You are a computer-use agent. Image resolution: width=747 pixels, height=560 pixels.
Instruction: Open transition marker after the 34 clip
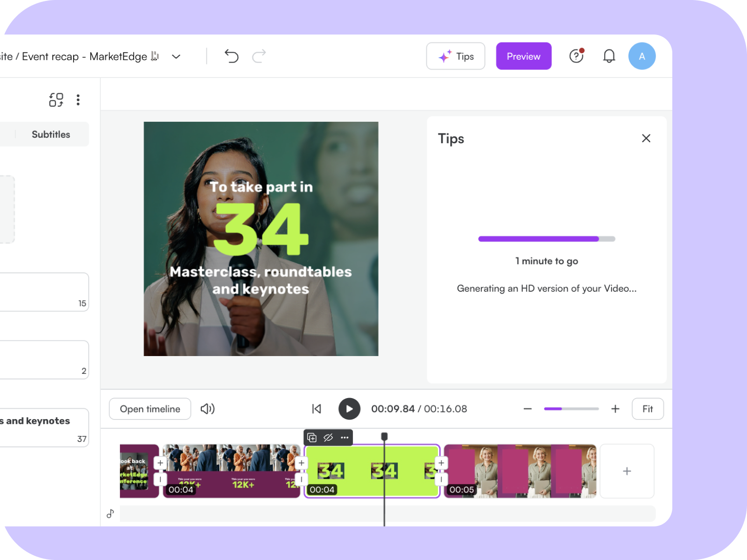[x=441, y=479]
